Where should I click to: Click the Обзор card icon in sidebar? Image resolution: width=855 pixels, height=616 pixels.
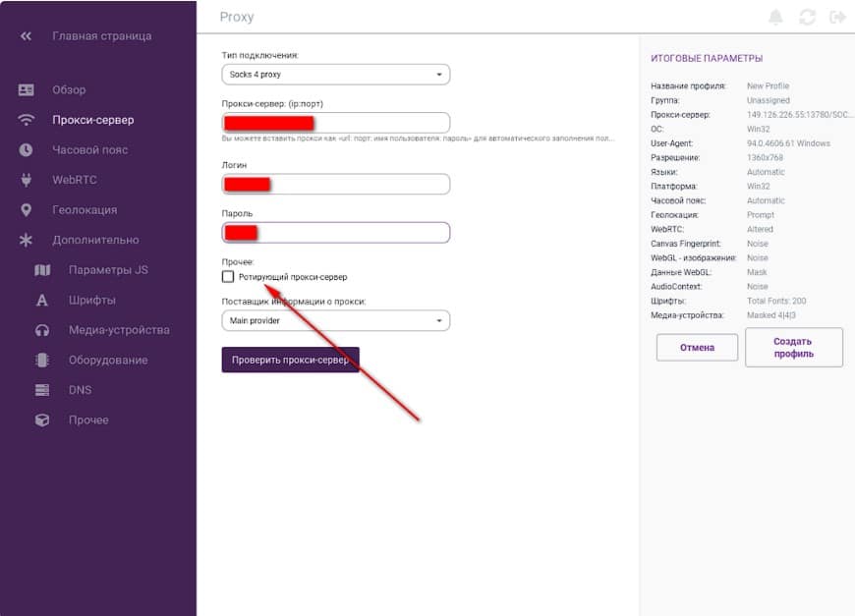[x=27, y=90]
